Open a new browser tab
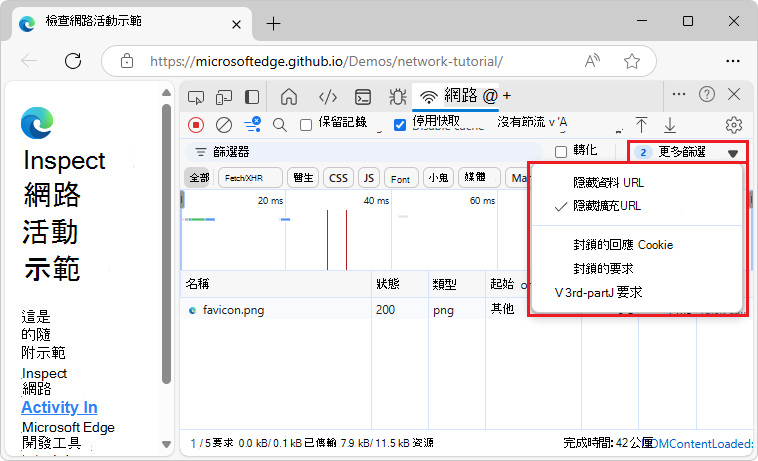This screenshot has height=461, width=758. [273, 23]
